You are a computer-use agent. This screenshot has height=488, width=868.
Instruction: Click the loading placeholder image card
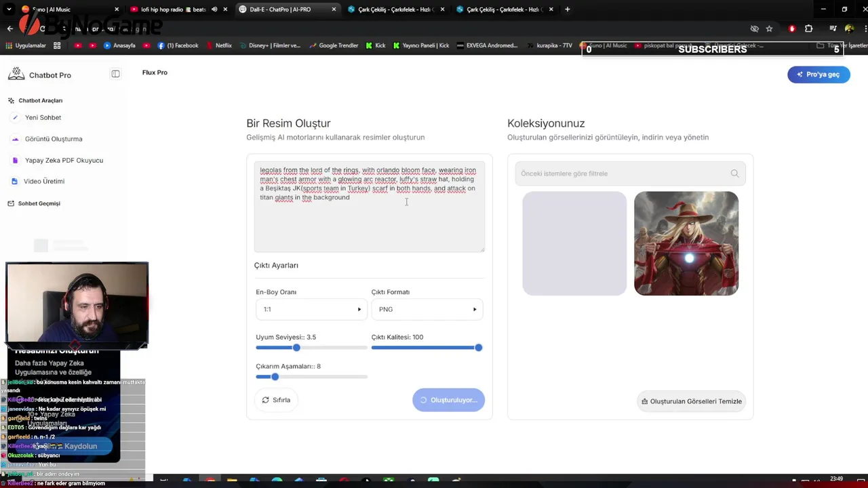coord(574,243)
